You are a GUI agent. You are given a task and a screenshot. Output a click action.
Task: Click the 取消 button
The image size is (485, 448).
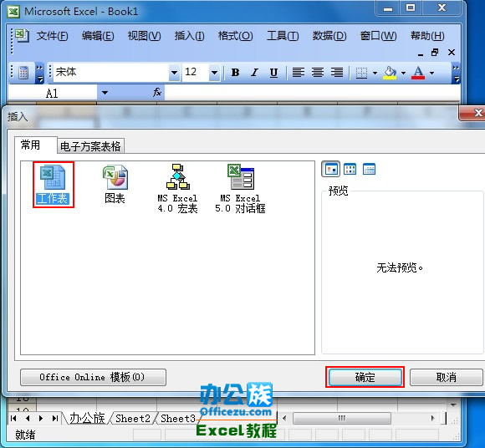pos(446,377)
